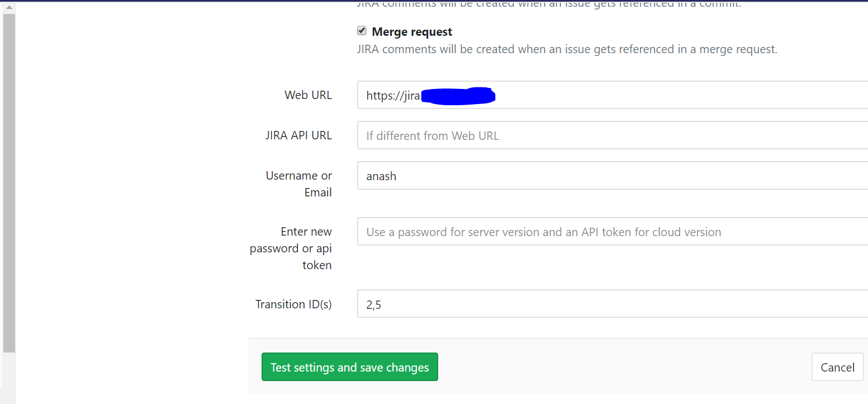Click the https://jira URL text
Viewport: 868px width, 404px height.
pos(393,95)
